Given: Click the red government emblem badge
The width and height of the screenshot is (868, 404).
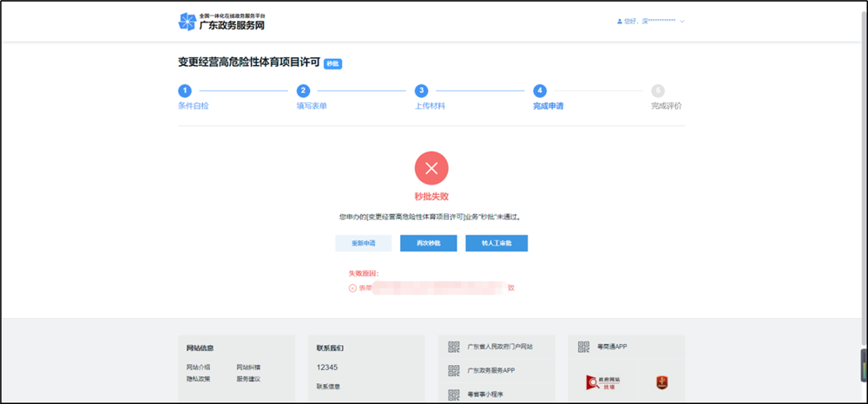Looking at the screenshot, I should pyautogui.click(x=662, y=382).
